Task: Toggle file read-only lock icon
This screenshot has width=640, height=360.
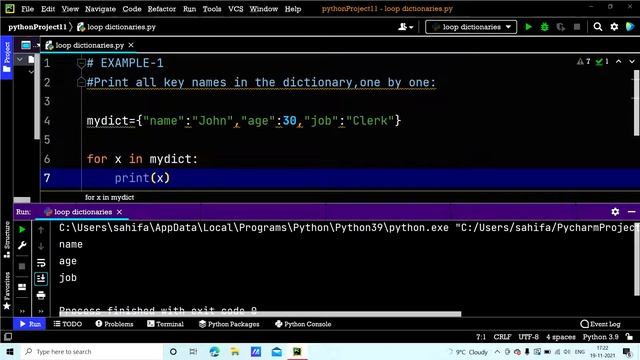Action: pos(629,337)
